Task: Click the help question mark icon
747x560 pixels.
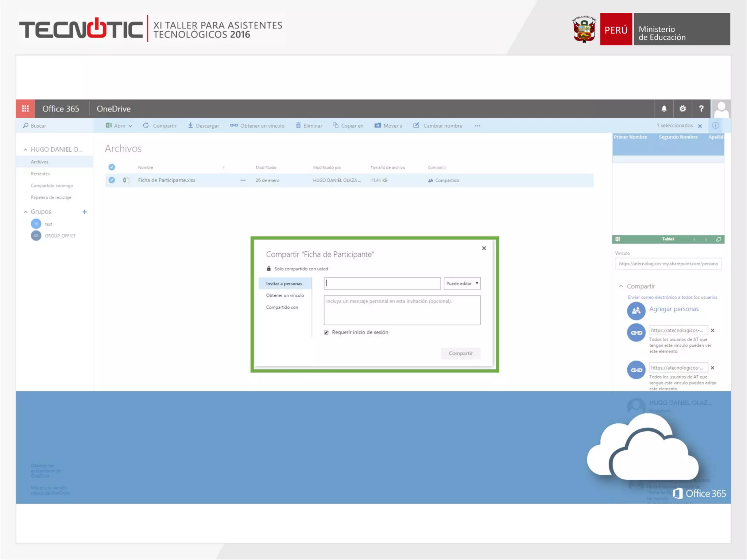Action: [701, 109]
